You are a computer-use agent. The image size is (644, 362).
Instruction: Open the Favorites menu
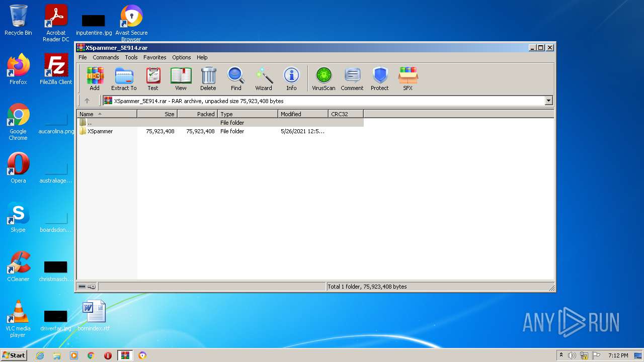[x=155, y=57]
